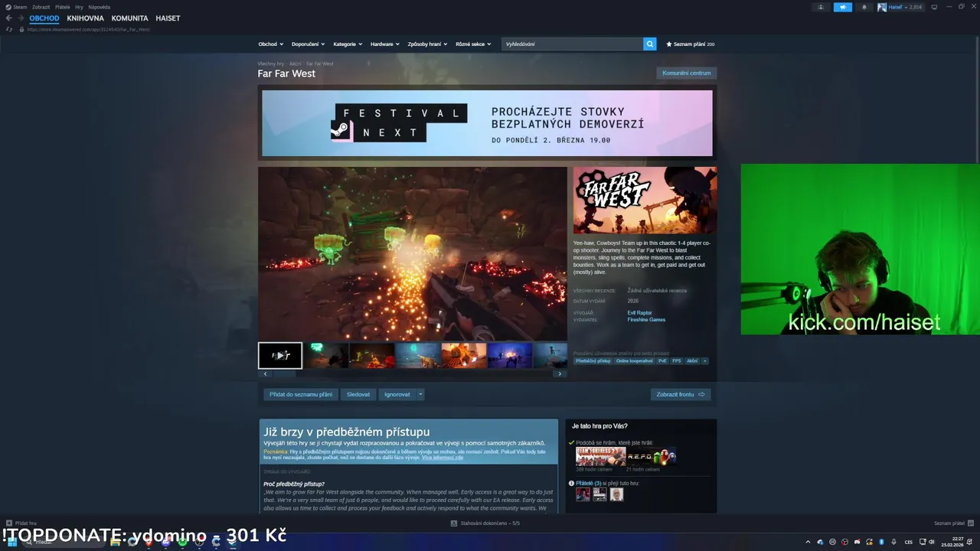This screenshot has width=980, height=551.
Task: Open the HAISET profile tab
Action: (x=168, y=18)
